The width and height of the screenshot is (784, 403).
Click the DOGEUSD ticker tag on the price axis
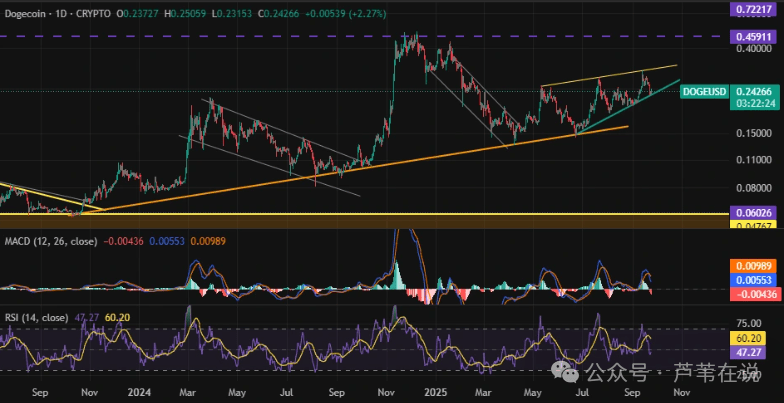[x=705, y=91]
